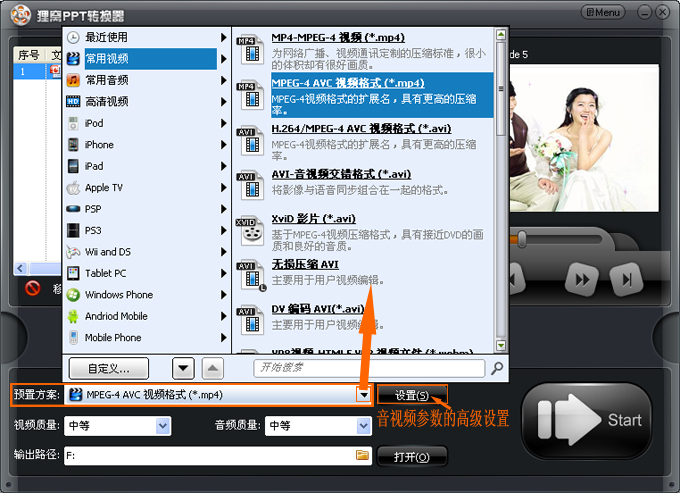Screen dimensions: 680x493
Task: Click the PS3 console icon
Action: pyautogui.click(x=73, y=230)
